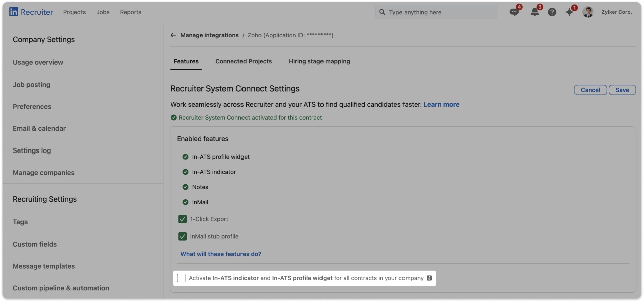644x302 pixels.
Task: Open the Jobs menu
Action: click(x=103, y=12)
